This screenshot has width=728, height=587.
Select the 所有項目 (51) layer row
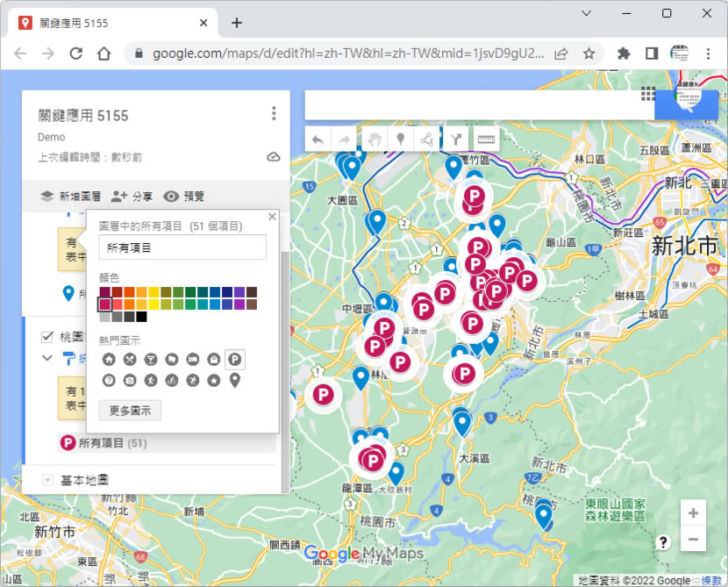pos(168,443)
